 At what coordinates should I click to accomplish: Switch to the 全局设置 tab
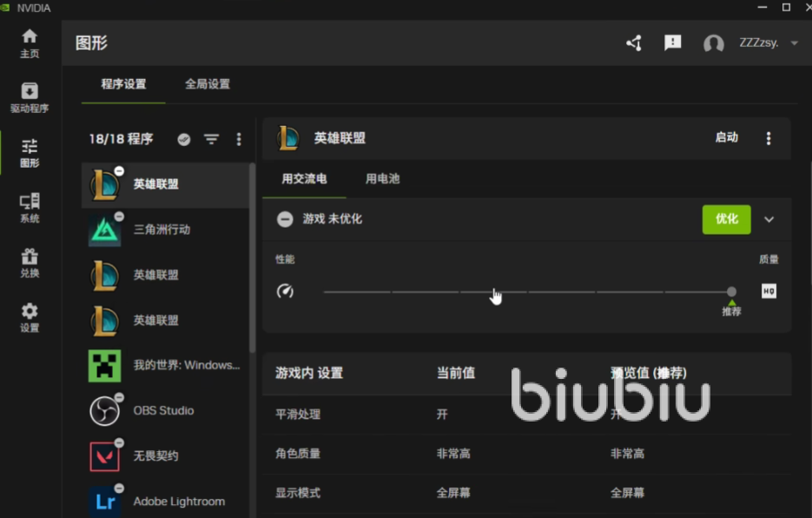click(208, 84)
